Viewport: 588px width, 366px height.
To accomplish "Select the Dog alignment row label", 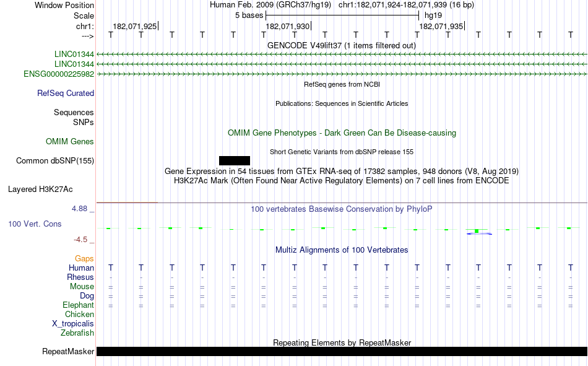I will [87, 296].
